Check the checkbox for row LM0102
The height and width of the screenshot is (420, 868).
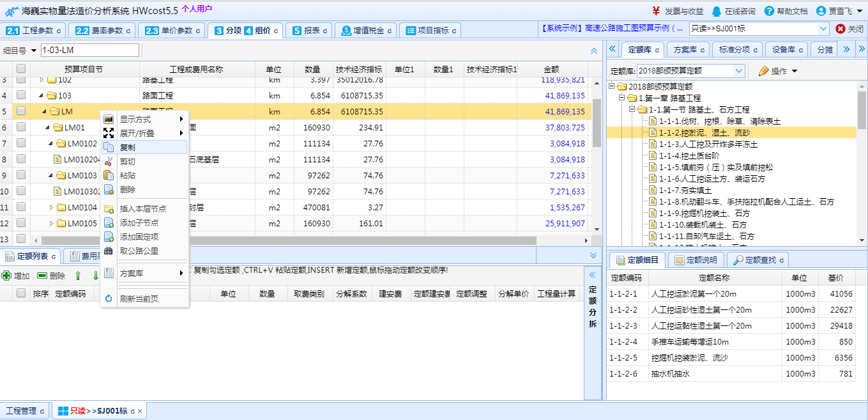(21, 143)
